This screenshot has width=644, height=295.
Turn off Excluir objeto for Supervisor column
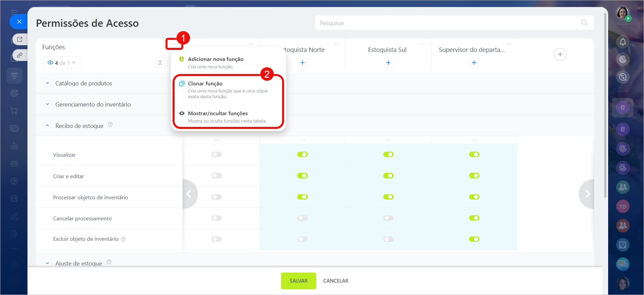coord(474,239)
